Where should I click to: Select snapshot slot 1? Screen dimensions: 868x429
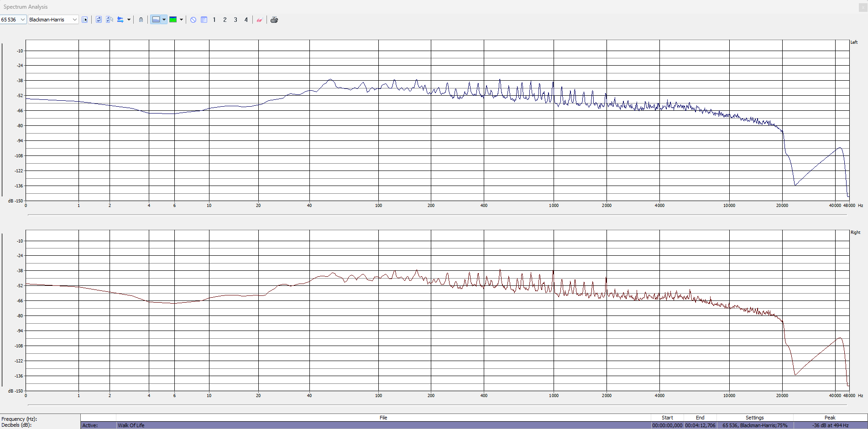pos(214,20)
